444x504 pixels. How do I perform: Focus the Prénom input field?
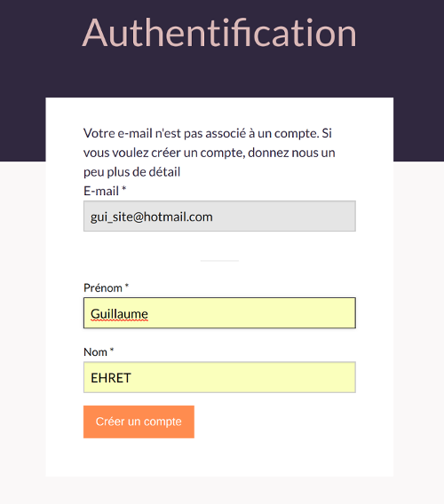(219, 313)
